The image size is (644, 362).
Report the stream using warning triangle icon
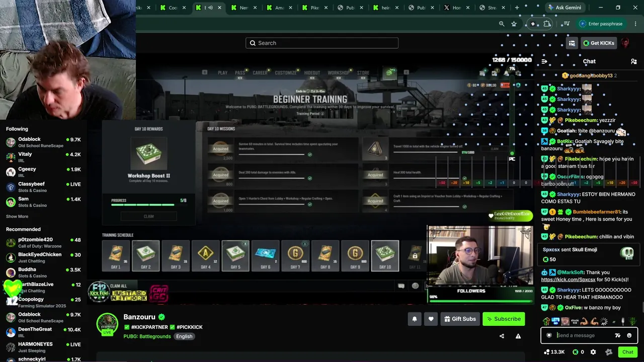coord(518,336)
